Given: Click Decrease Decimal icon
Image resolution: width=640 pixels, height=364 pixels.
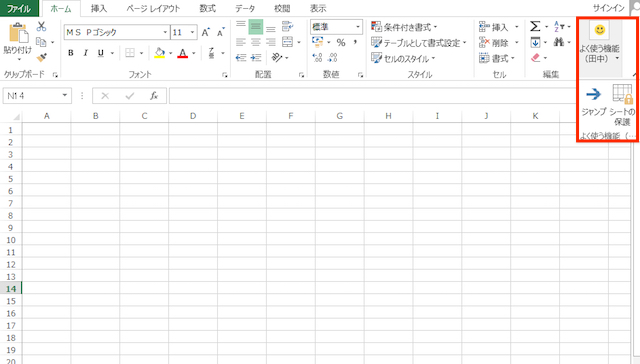Looking at the screenshot, I should [333, 58].
